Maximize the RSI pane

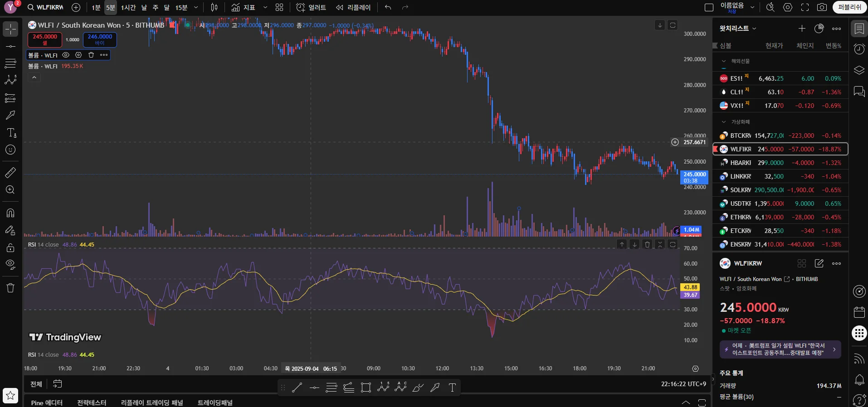(673, 244)
